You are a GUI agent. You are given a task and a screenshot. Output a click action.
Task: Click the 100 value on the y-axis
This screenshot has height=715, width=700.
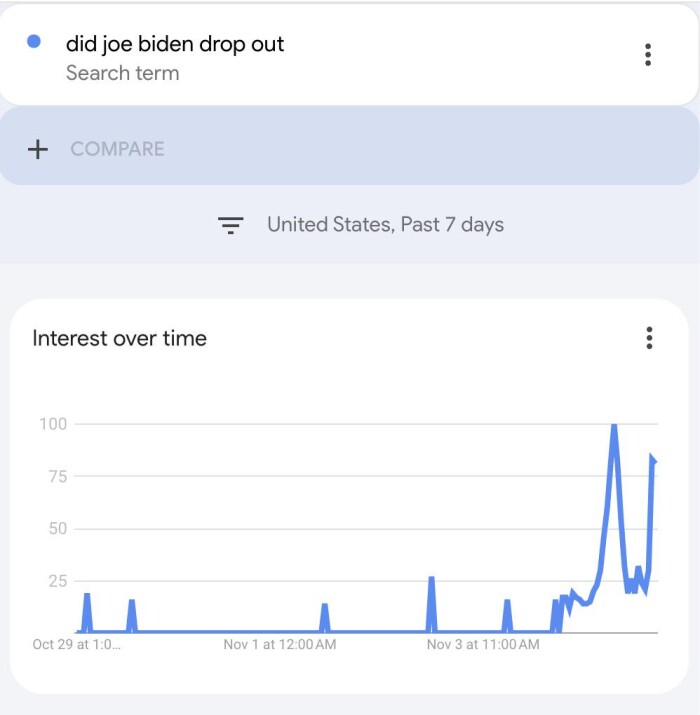[53, 424]
